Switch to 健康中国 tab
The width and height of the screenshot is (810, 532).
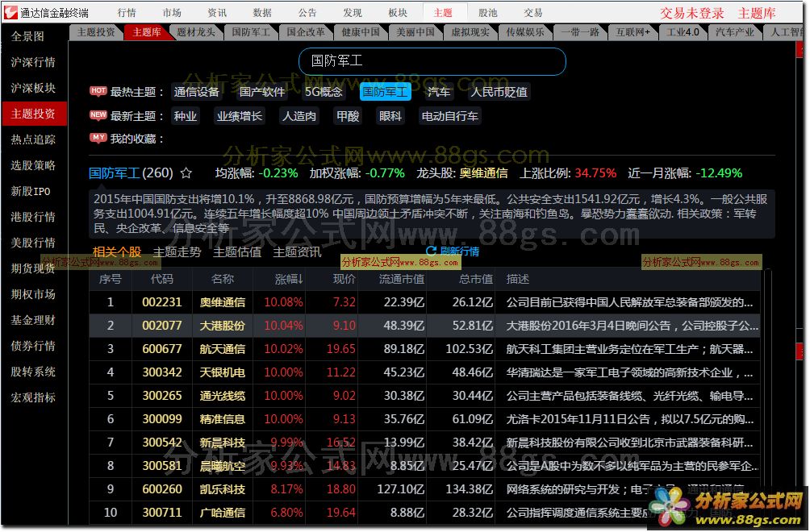pyautogui.click(x=361, y=32)
